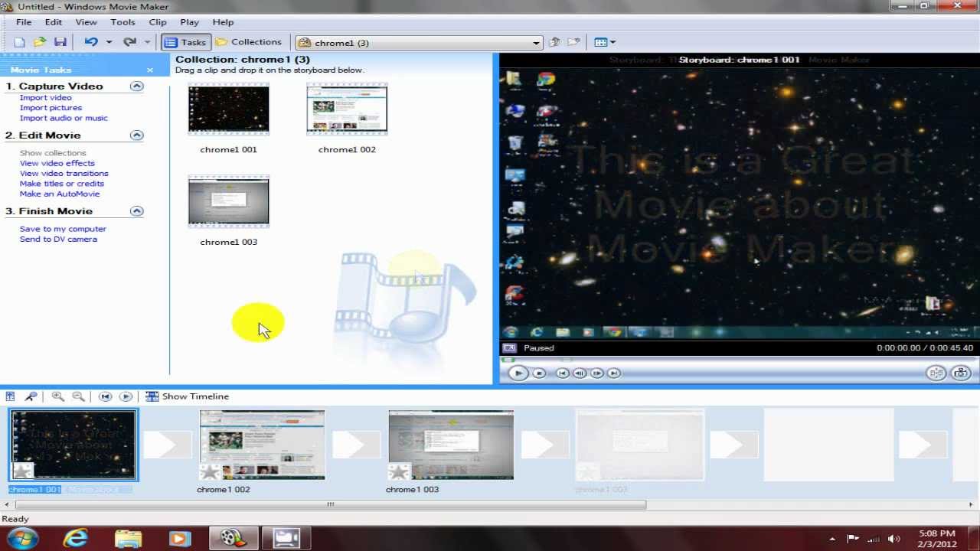The height and width of the screenshot is (551, 980).
Task: Go up one collection level icon
Action: point(554,42)
